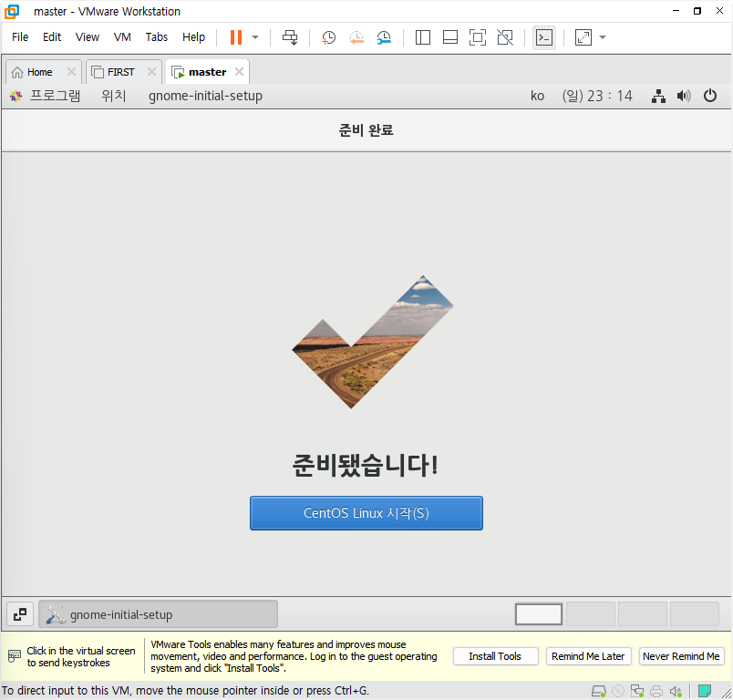This screenshot has width=733, height=700.
Task: Close the FIRST tab
Action: click(x=151, y=71)
